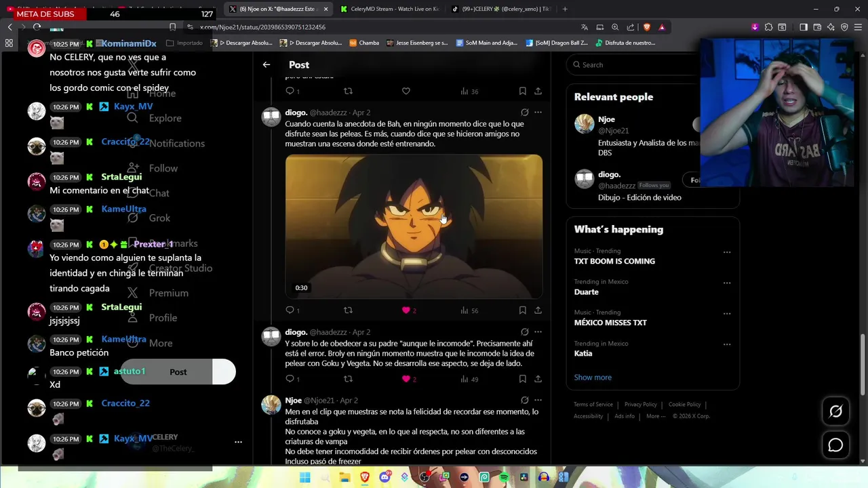Open Windows Start menu
This screenshot has width=868, height=488.
click(305, 477)
